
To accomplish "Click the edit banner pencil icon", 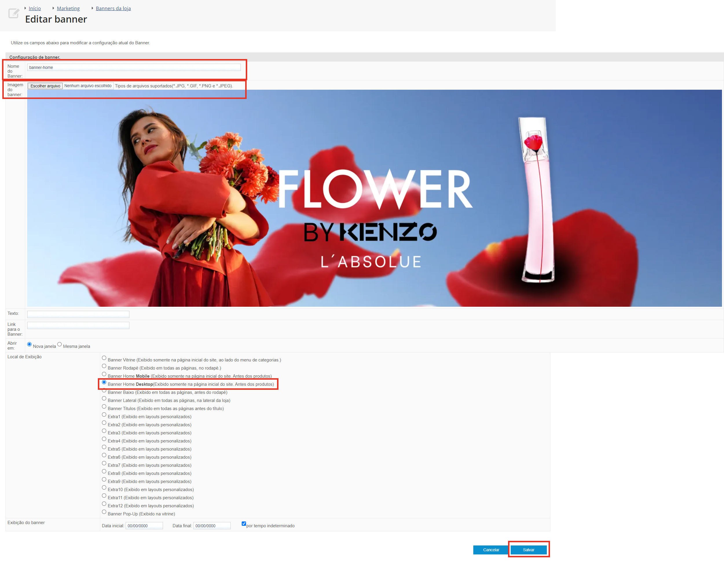I will click(14, 14).
